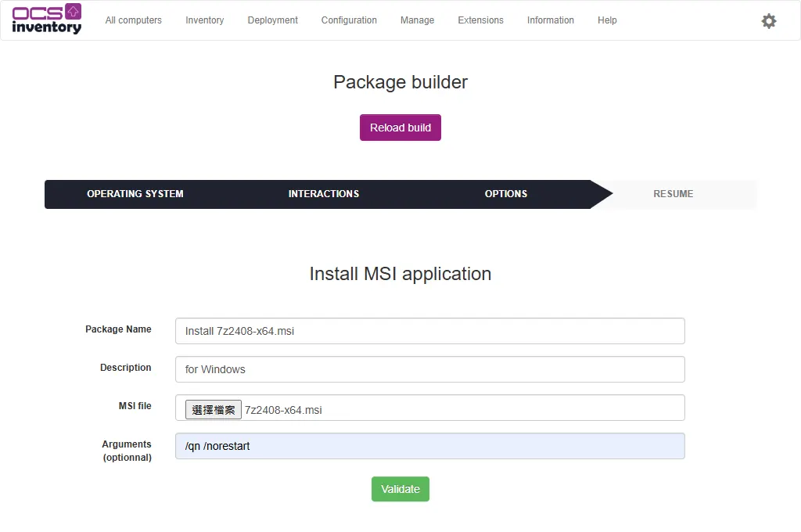
Task: Click the OCS Inventory logo
Action: pos(46,20)
